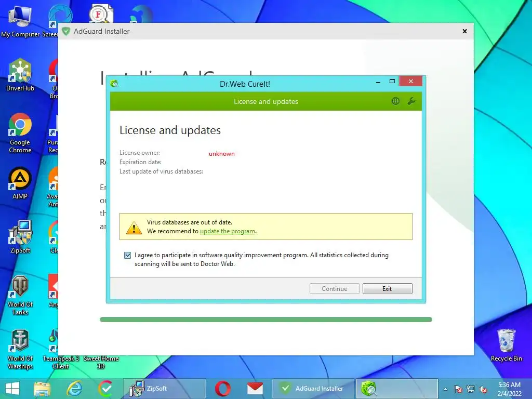Open the green checkmark browser taskbar icon

(106, 389)
